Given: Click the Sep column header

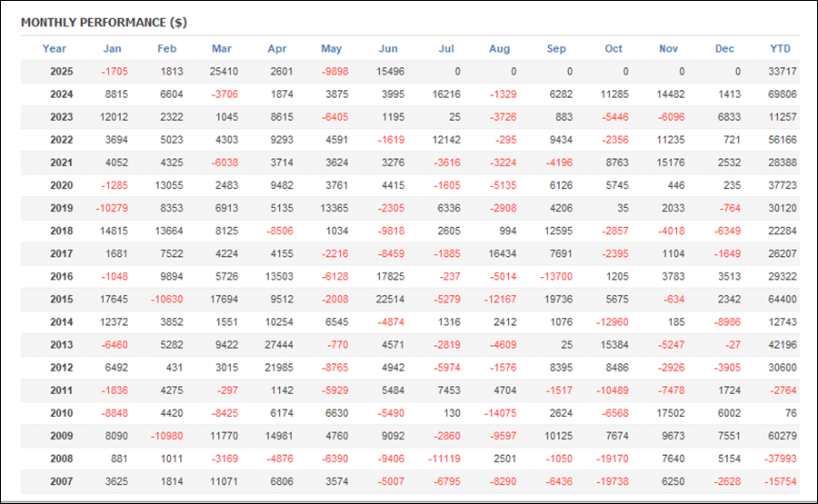Looking at the screenshot, I should click(556, 48).
